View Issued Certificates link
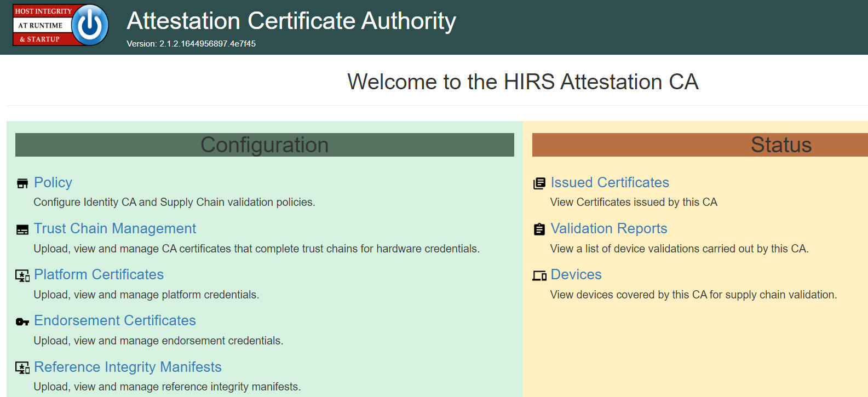The width and height of the screenshot is (868, 397). click(x=610, y=182)
